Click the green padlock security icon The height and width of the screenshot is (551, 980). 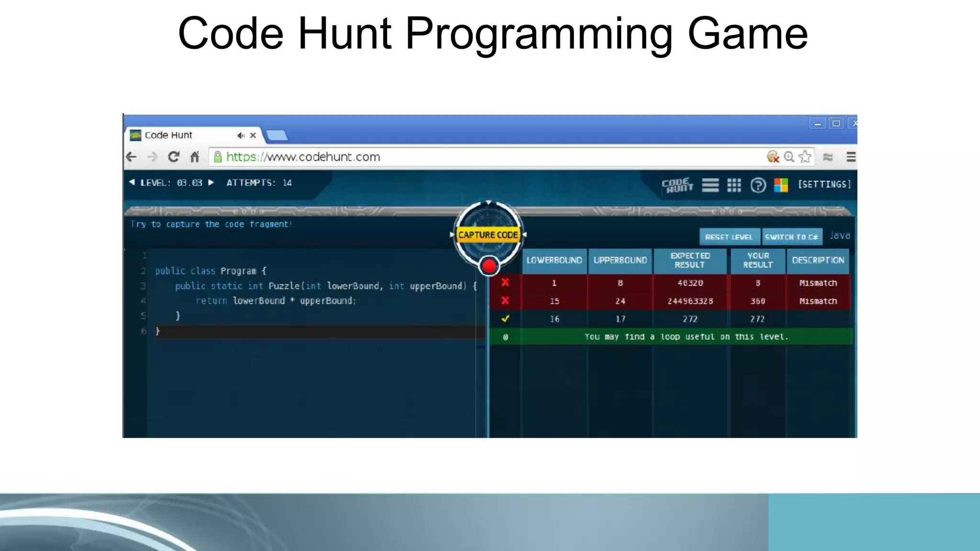218,157
